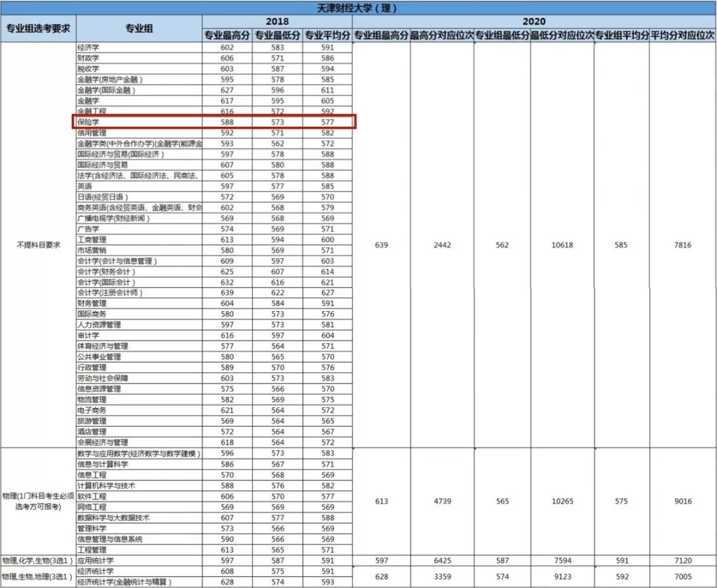Click the '最低分对应位次' column header
The width and height of the screenshot is (717, 588).
562,35
